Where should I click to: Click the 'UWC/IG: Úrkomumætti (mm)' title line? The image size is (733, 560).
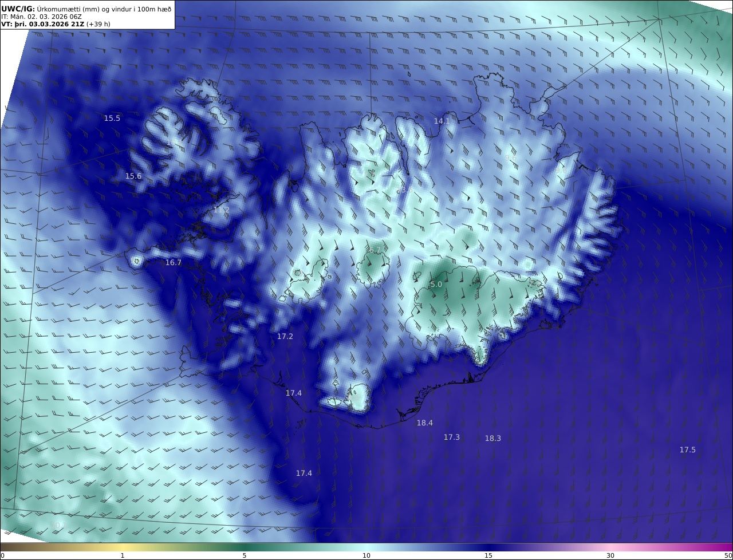coord(87,9)
